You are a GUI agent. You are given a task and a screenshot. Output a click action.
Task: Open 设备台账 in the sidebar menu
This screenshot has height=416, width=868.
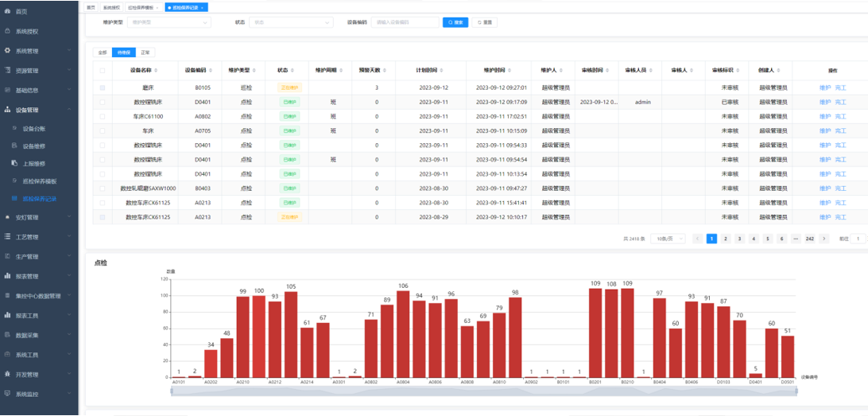(34, 129)
